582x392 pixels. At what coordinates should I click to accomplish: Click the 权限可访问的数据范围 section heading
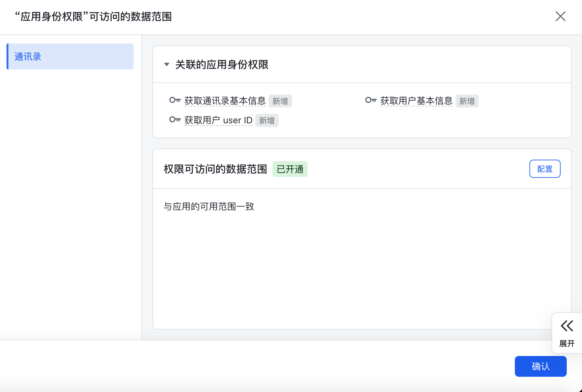(215, 169)
